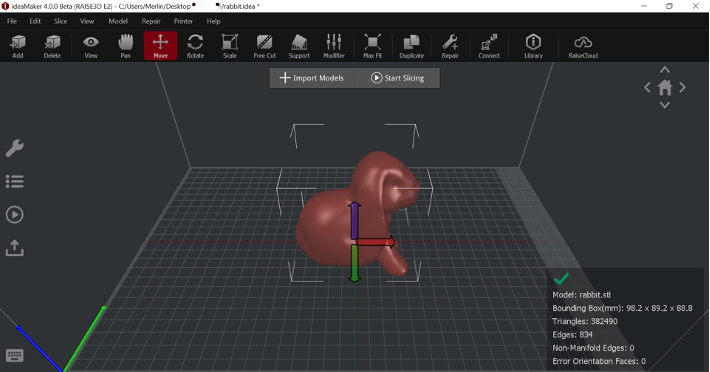Open the File menu
Viewport: 710px width, 372px height.
pos(12,21)
